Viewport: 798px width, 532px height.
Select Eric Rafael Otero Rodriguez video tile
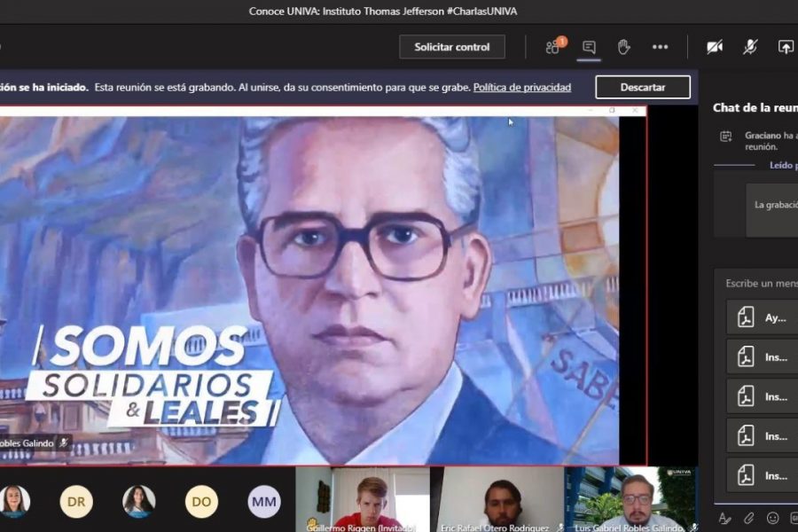497,499
